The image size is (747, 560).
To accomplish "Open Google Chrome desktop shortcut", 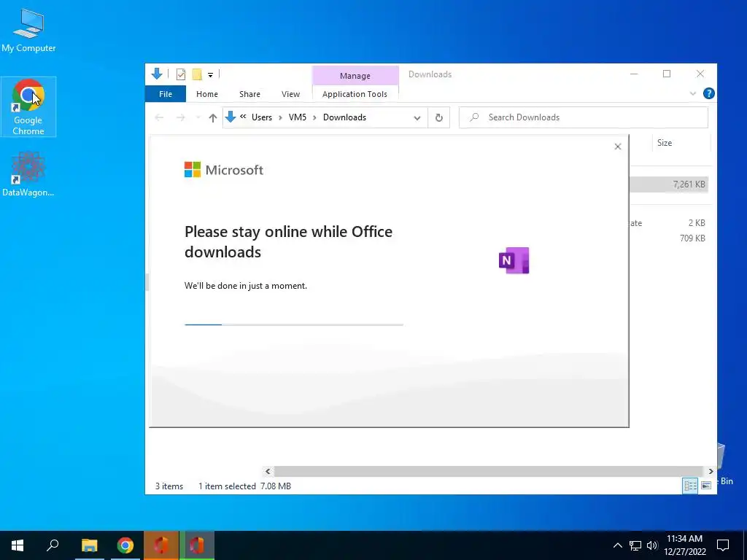I will [x=28, y=106].
